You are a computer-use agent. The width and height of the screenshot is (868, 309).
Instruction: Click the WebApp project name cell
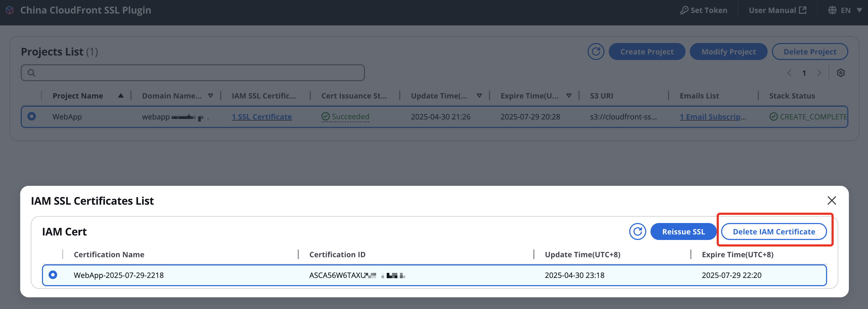tap(67, 117)
